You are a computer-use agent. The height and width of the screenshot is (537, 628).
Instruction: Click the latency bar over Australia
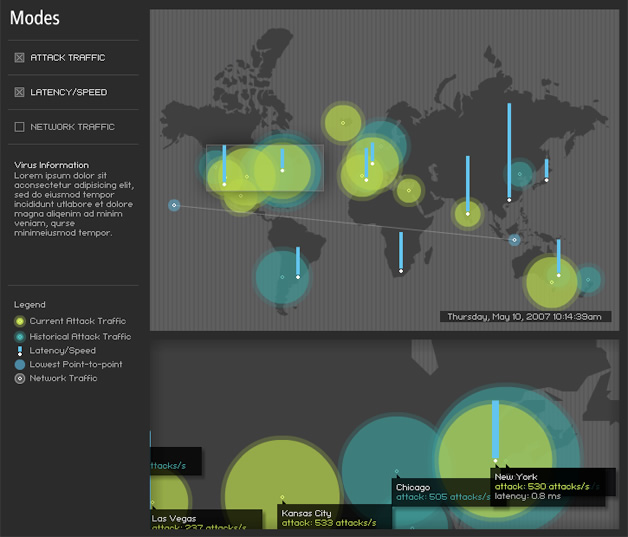pos(558,258)
